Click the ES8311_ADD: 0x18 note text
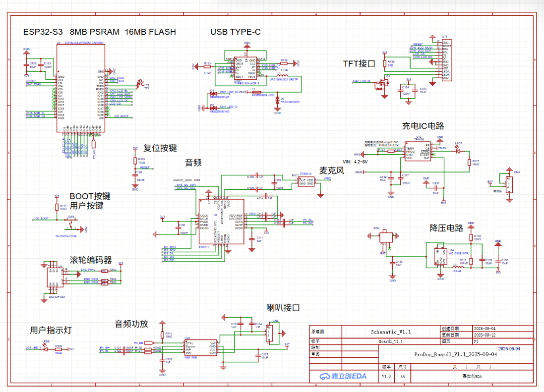Screen dimensions: 544x392 click(x=186, y=180)
